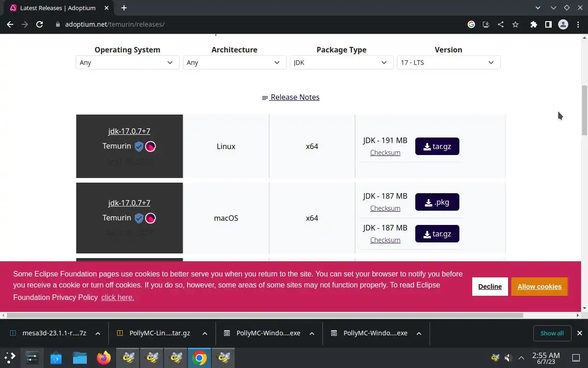This screenshot has height=368, width=588.
Task: Open Checksum link for macOS .pkg
Action: point(385,208)
